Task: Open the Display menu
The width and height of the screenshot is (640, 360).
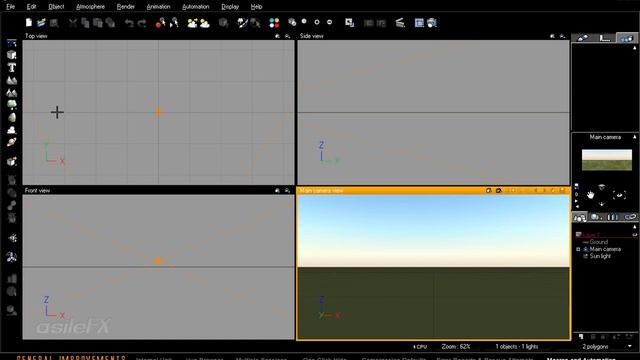Action: click(230, 7)
